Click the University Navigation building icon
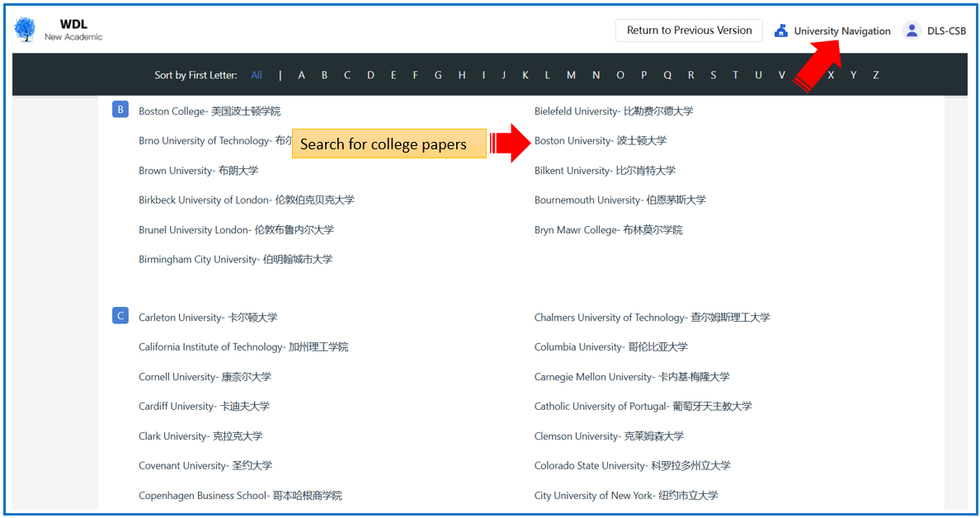The image size is (980, 518). click(x=780, y=31)
